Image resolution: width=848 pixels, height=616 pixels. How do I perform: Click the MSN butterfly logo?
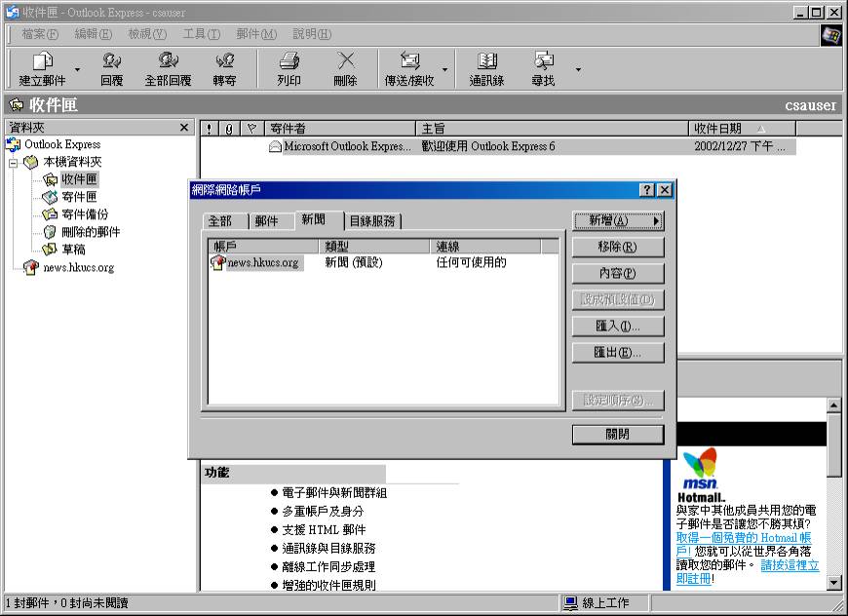(x=700, y=462)
